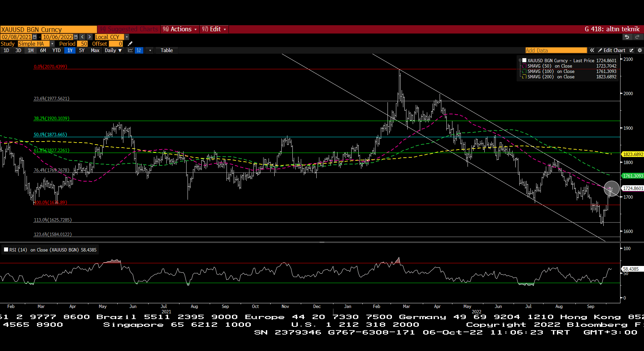Open annotation tool next to Edit Chart
This screenshot has width=644, height=351.
coord(631,50)
